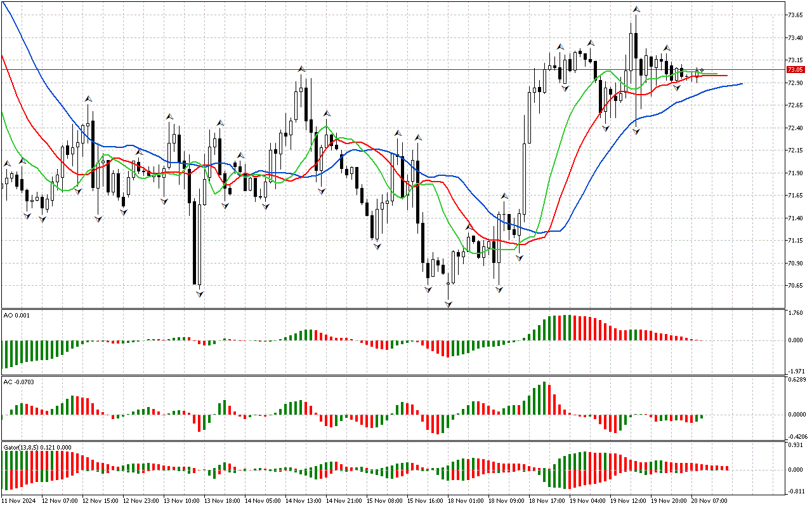Click the 11 Nov 2024 date label
The width and height of the screenshot is (812, 508).
pos(20,500)
